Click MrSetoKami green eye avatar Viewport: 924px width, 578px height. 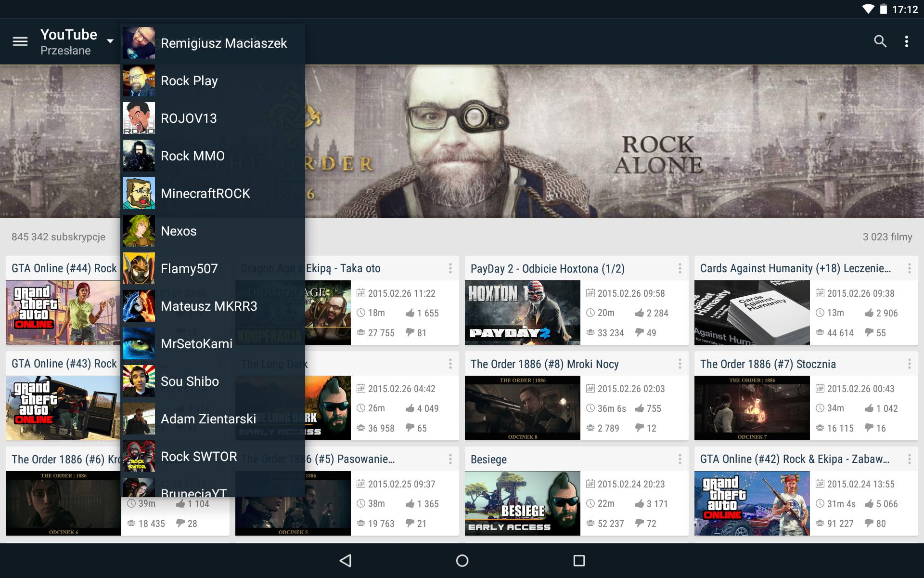click(139, 344)
